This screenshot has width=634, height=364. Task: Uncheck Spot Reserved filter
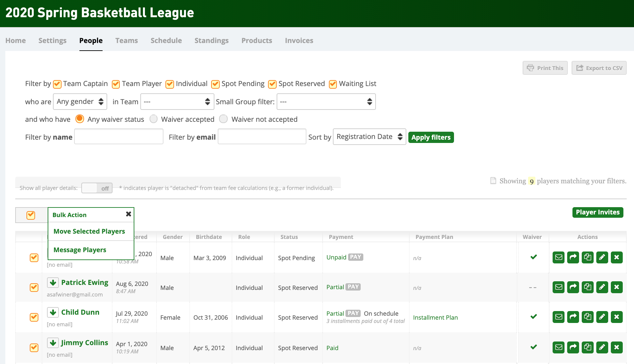(272, 84)
